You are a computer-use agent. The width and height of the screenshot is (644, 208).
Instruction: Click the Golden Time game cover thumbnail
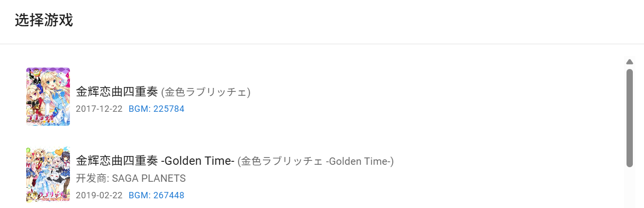[x=48, y=174]
